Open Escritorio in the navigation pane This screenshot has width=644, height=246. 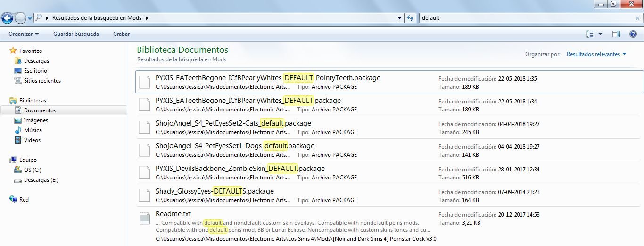35,71
